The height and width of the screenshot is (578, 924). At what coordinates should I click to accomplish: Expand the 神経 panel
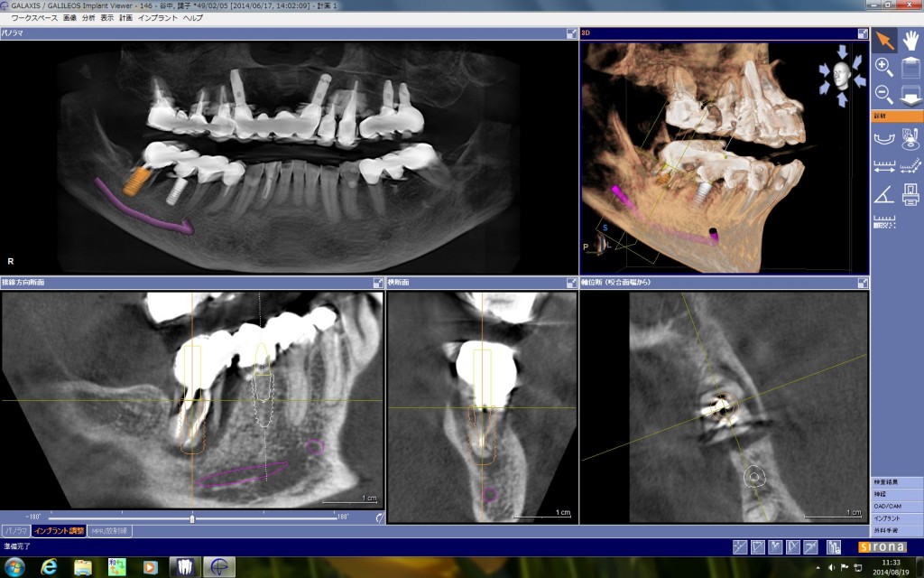tap(897, 494)
